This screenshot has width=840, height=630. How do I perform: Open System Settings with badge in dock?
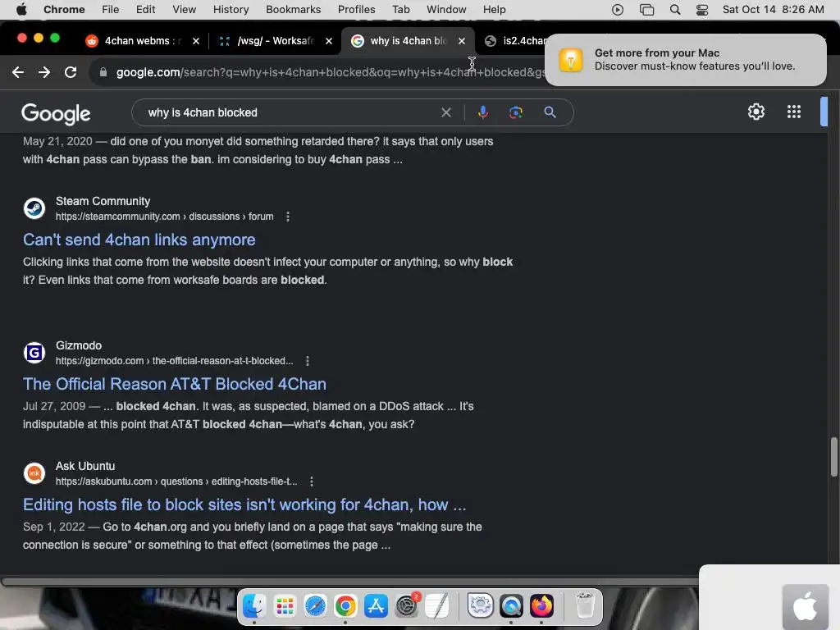click(407, 606)
